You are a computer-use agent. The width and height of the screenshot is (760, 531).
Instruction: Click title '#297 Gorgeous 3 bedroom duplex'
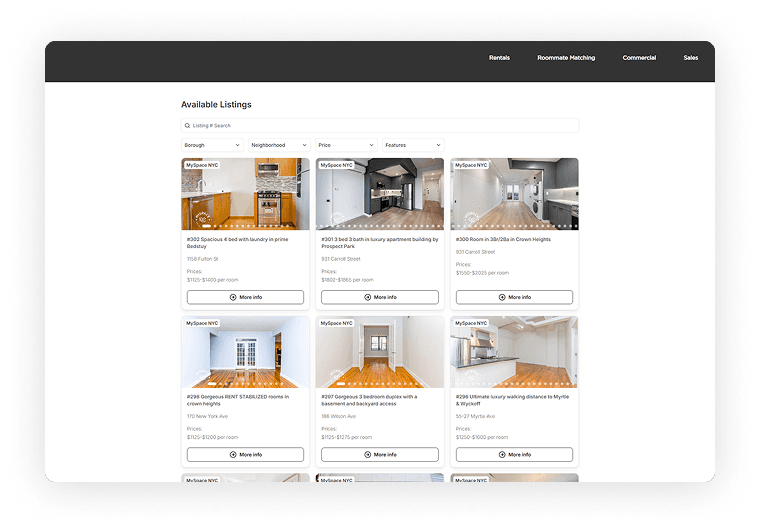coord(369,400)
